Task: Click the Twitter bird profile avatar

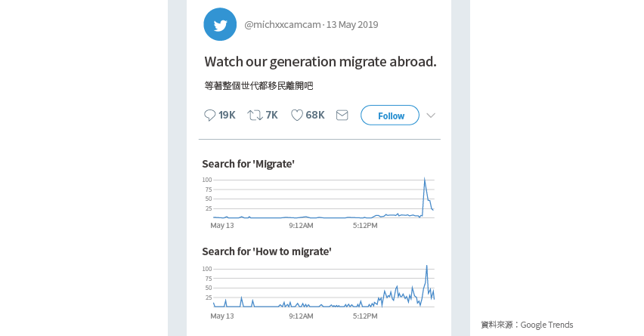Action: 220,24
